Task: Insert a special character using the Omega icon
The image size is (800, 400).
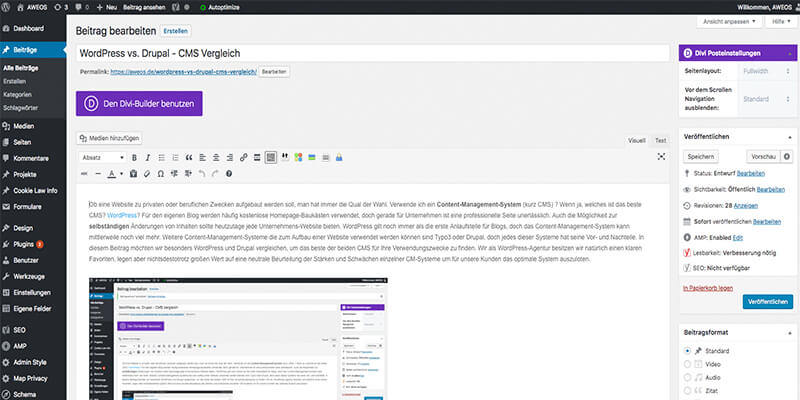Action: point(161,174)
